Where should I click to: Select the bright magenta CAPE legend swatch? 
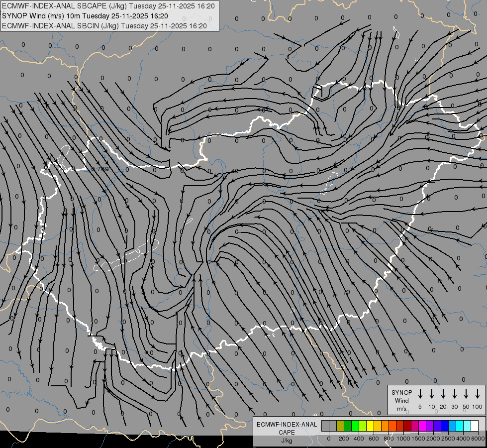[x=422, y=426]
